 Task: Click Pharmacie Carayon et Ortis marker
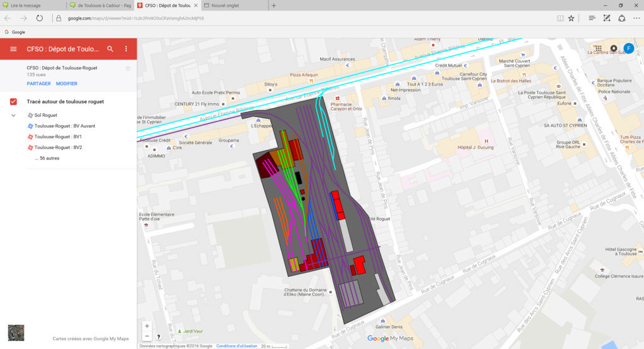338,99
